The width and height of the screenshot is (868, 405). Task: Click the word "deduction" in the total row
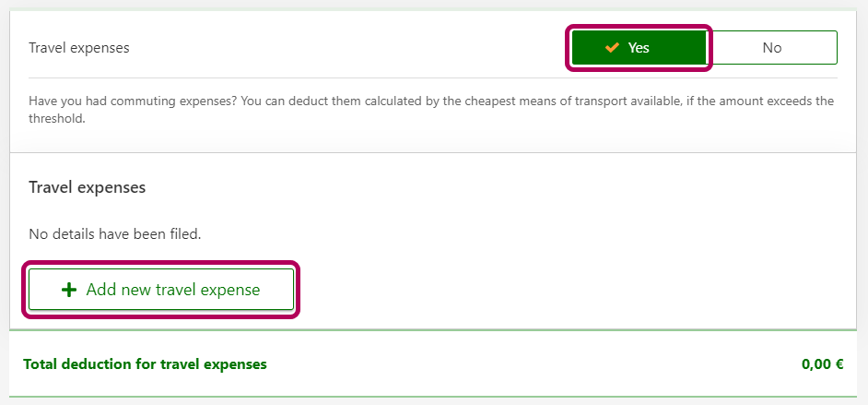99,364
